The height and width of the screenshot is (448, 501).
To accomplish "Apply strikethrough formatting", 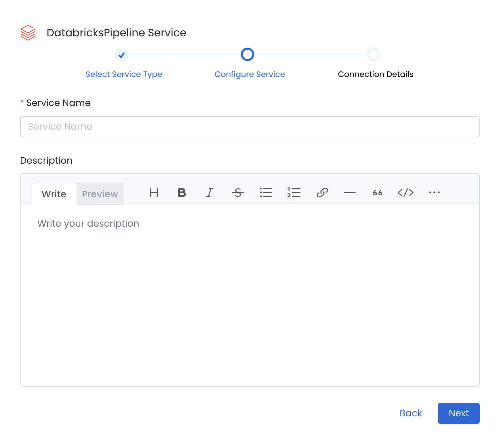I will 238,193.
